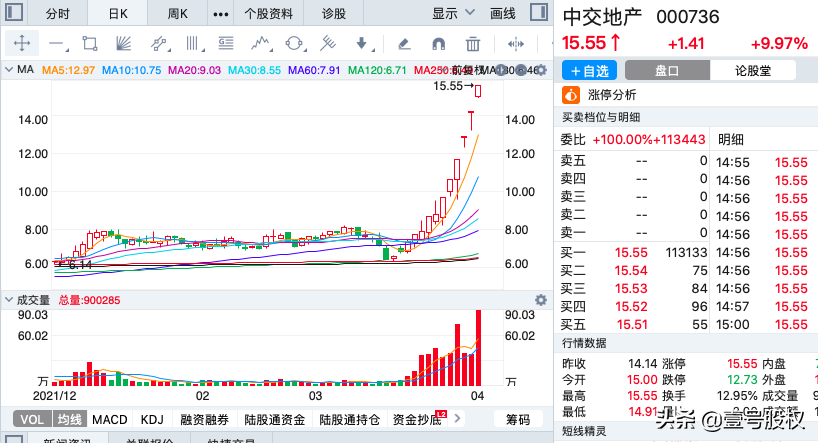
Task: Click the 自选 add-to-watchlist button
Action: pyautogui.click(x=590, y=70)
